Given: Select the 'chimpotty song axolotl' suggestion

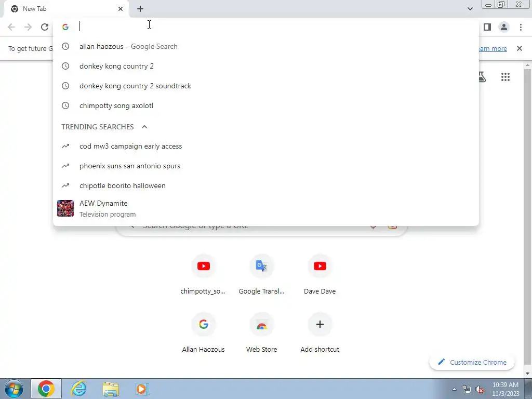Looking at the screenshot, I should [266, 105].
